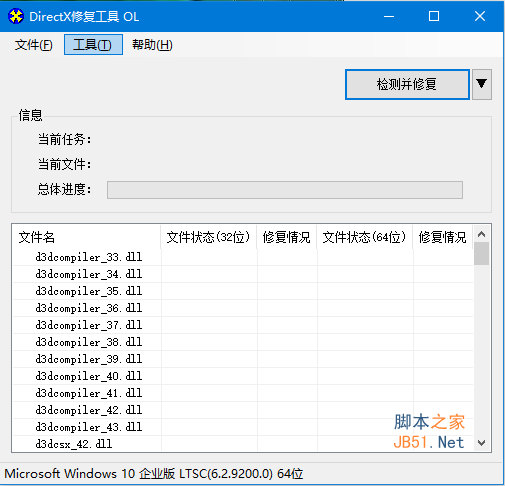Image resolution: width=505 pixels, height=486 pixels.
Task: Select row d3dcompiler_42.dll
Action: click(x=243, y=410)
